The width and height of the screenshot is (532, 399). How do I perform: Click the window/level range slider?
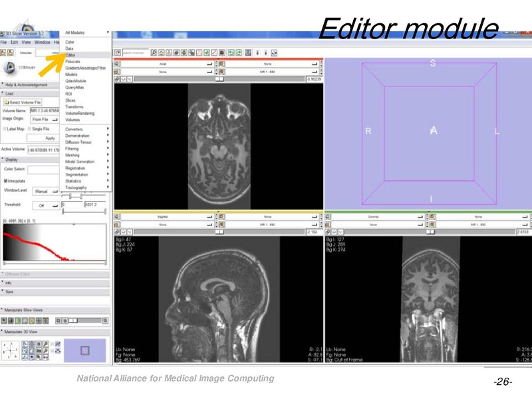pyautogui.click(x=84, y=196)
